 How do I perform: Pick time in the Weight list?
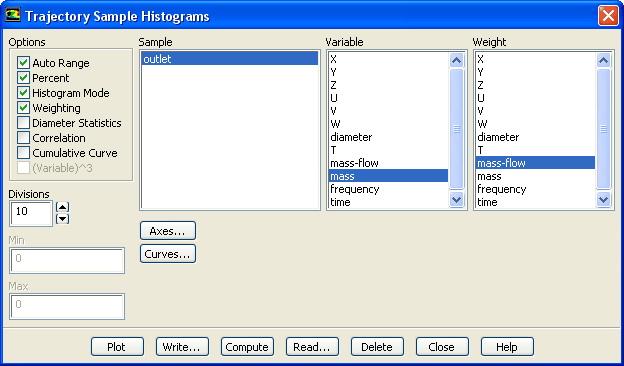click(535, 202)
